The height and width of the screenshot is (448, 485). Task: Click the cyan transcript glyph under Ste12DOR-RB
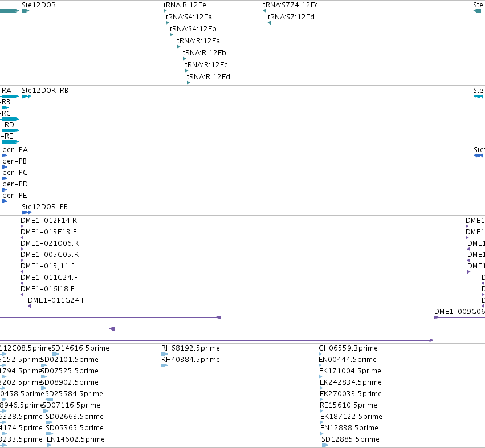pyautogui.click(x=27, y=96)
